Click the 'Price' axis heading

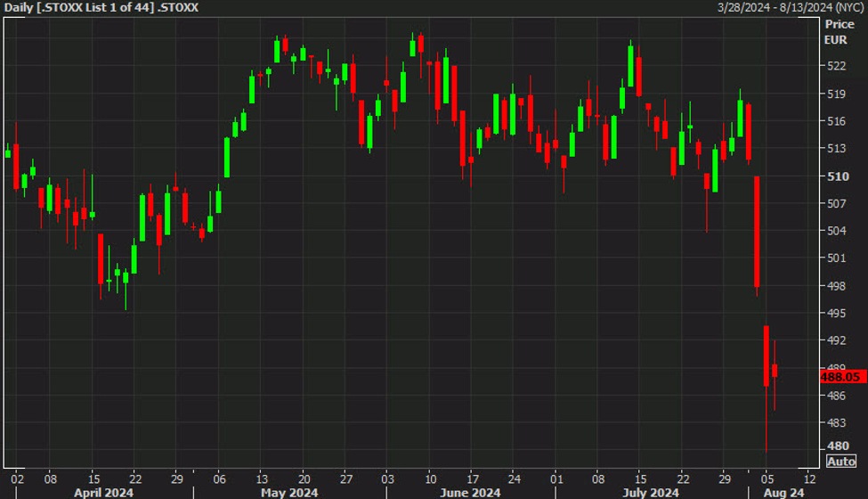[x=840, y=24]
